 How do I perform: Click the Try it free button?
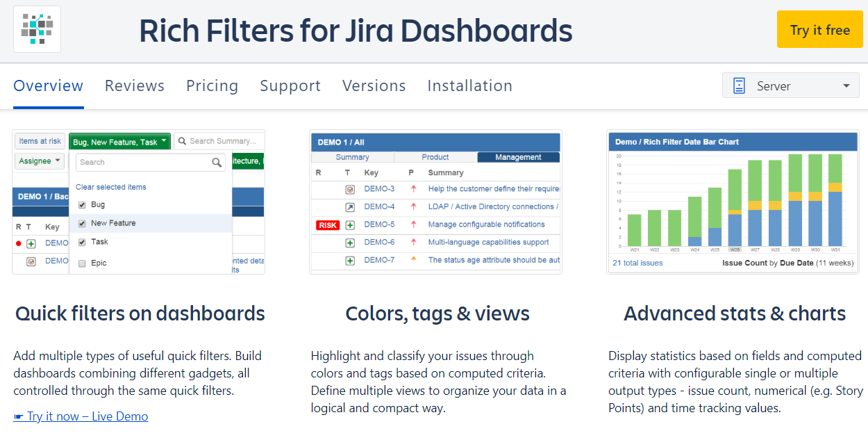820,30
